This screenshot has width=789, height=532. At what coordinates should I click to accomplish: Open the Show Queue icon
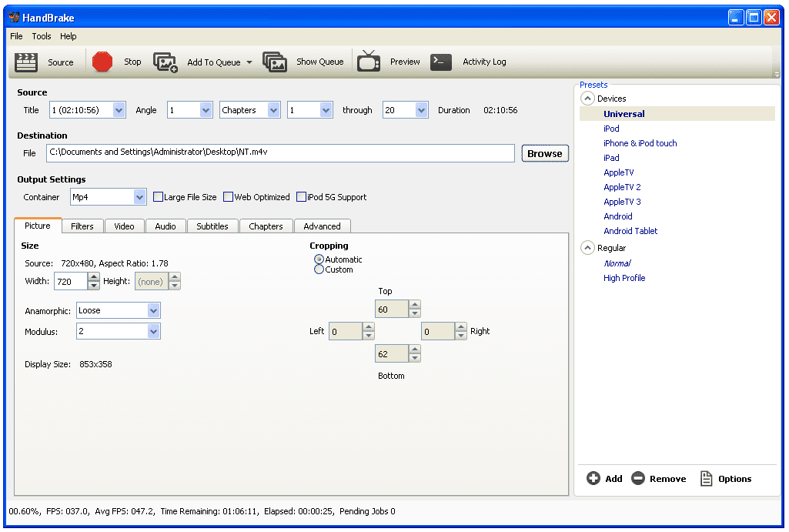click(275, 62)
